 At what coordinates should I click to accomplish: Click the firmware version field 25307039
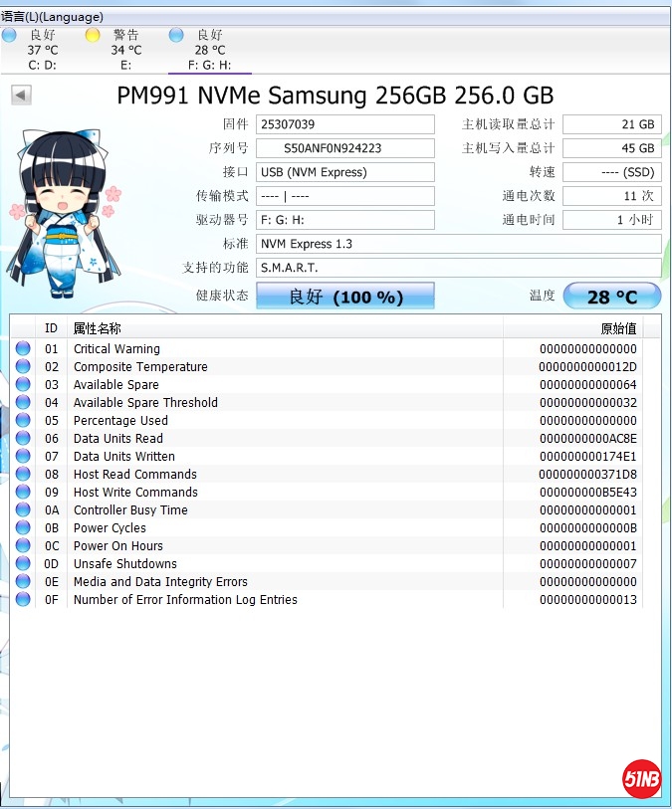coord(344,124)
